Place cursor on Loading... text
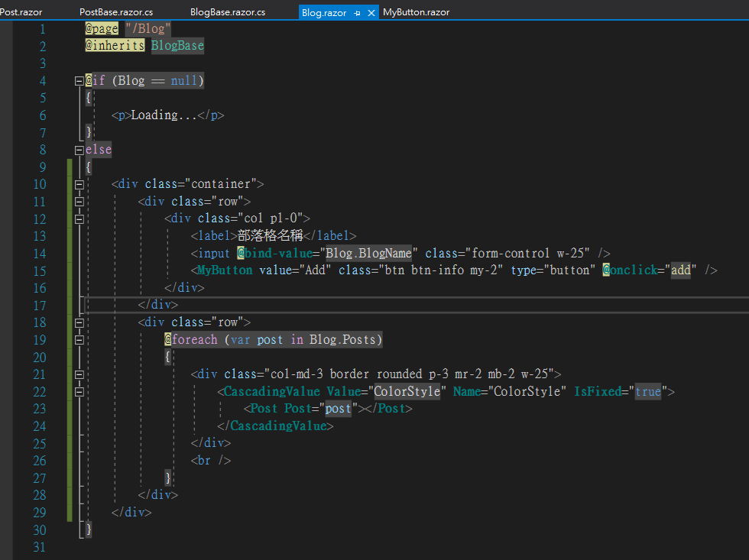The width and height of the screenshot is (749, 560). (x=164, y=115)
